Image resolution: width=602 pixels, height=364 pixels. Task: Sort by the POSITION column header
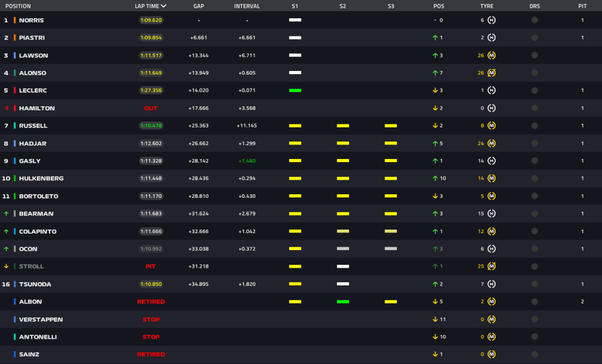coord(18,6)
